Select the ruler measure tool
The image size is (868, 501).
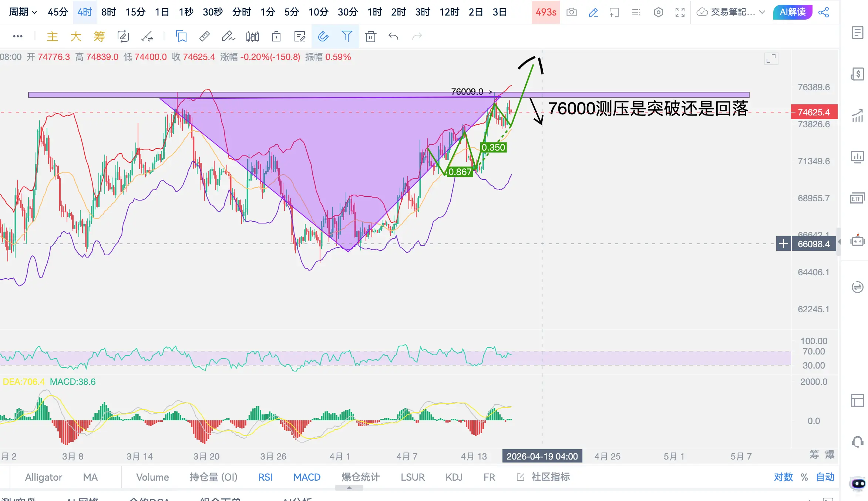(x=205, y=36)
